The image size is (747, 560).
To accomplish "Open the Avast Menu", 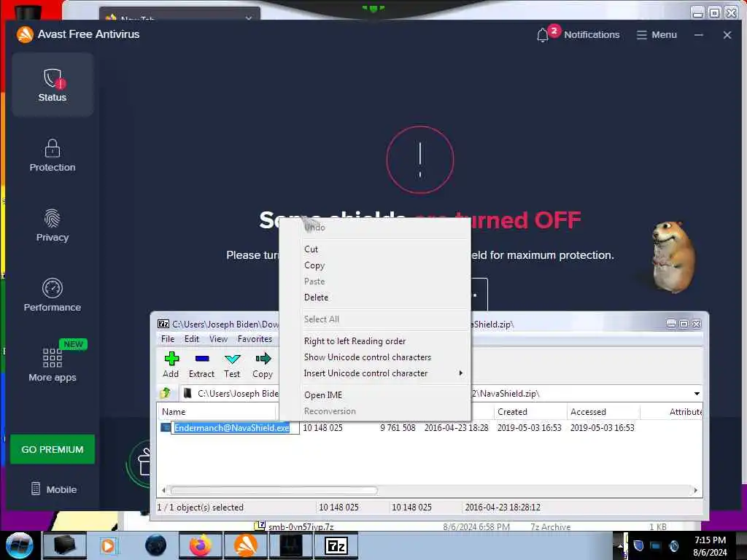I will [657, 35].
